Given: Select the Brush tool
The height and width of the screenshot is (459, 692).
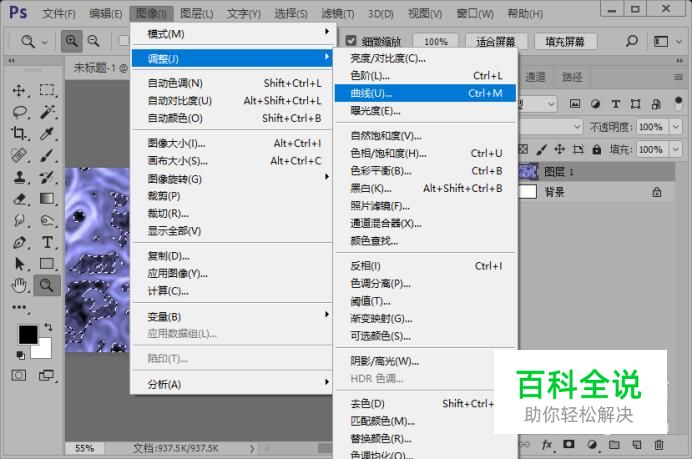Looking at the screenshot, I should click(47, 155).
